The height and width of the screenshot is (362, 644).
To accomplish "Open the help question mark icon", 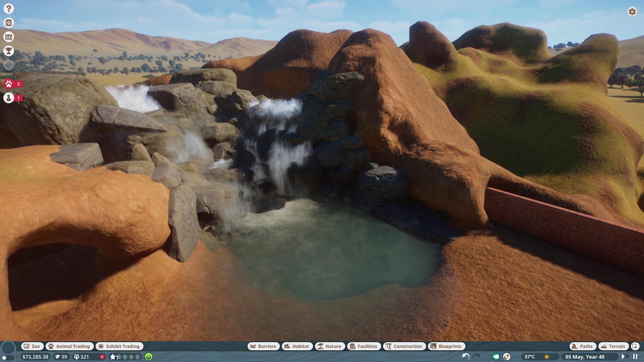I will coord(9,9).
